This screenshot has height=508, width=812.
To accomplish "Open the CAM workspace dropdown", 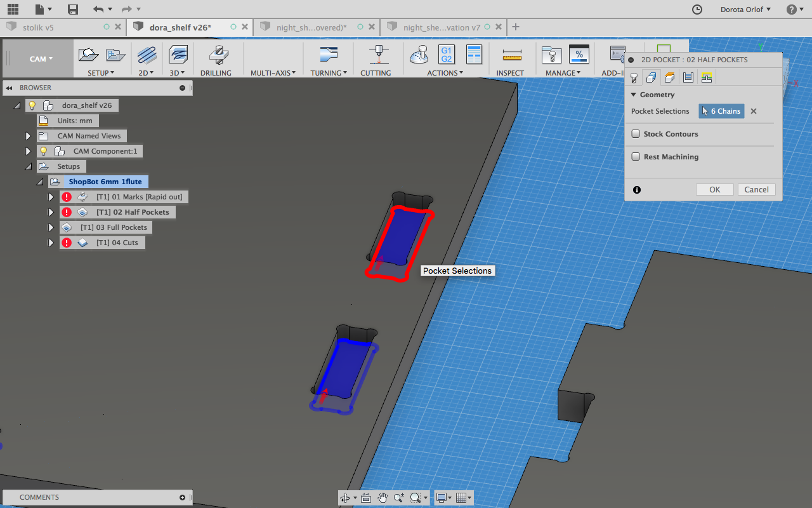I will point(41,59).
